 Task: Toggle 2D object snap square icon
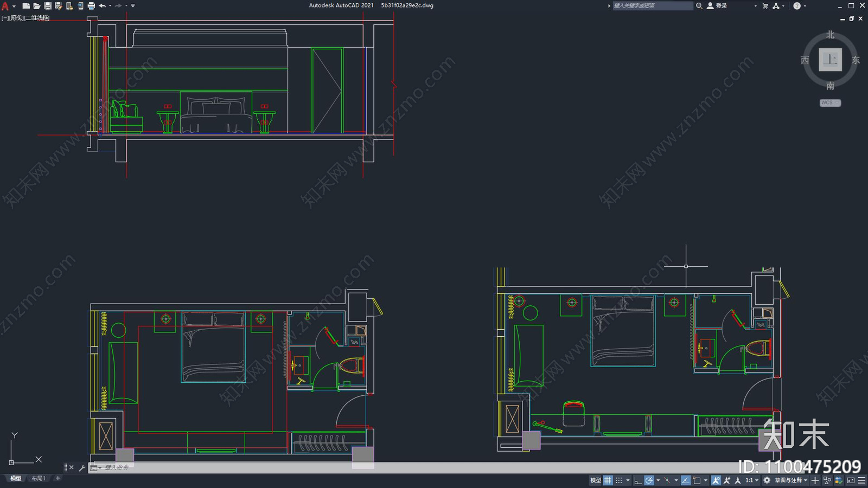coord(697,480)
